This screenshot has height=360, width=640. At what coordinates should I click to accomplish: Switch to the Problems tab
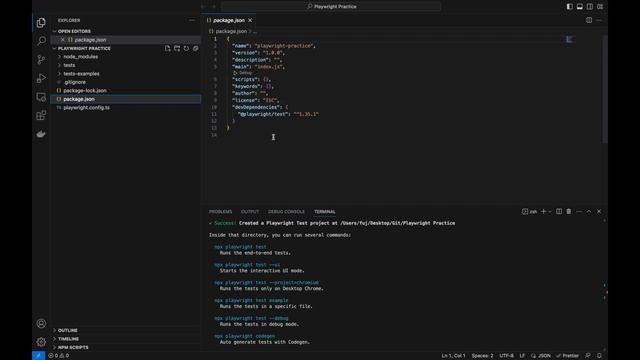(220, 211)
